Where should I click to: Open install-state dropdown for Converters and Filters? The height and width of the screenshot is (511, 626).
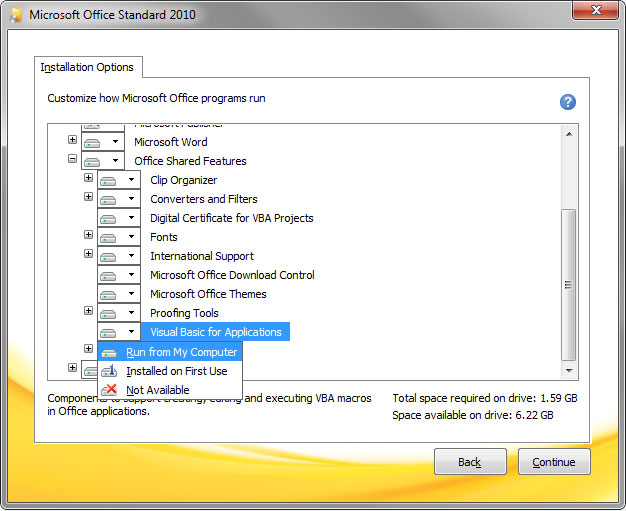119,199
